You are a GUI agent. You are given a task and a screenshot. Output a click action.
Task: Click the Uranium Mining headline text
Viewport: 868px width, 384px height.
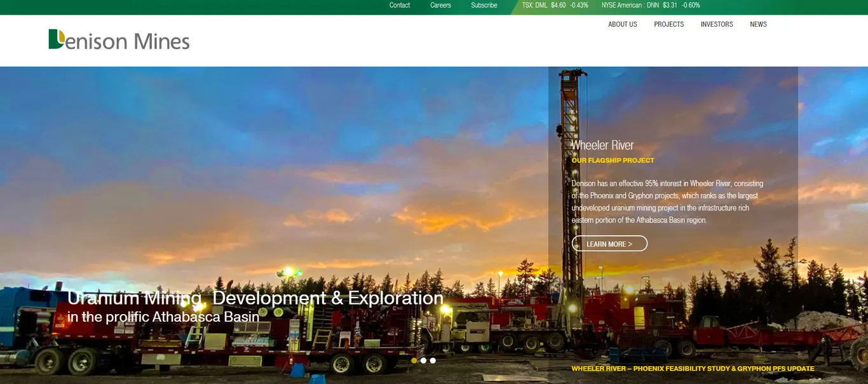(x=255, y=298)
